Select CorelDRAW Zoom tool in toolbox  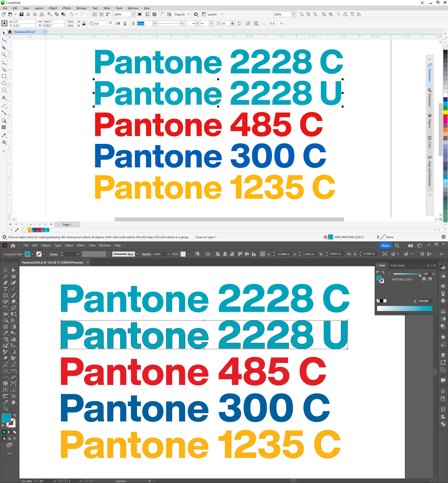pyautogui.click(x=4, y=55)
